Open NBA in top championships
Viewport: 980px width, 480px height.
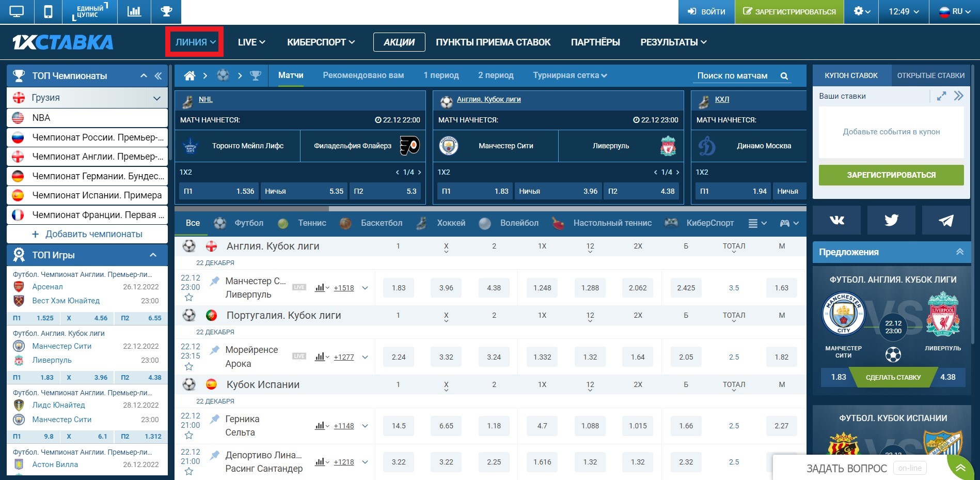[87, 118]
